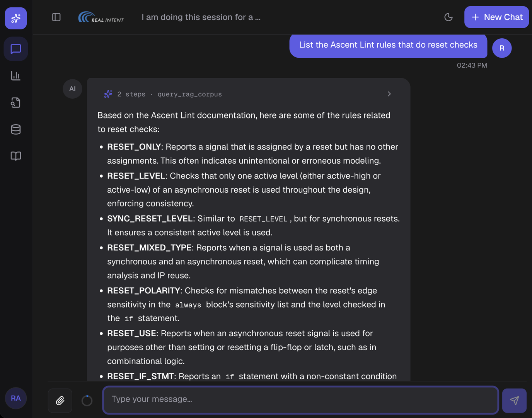Screen dimensions: 532x418
Task: Open the document search sidebar icon
Action: coord(16,103)
